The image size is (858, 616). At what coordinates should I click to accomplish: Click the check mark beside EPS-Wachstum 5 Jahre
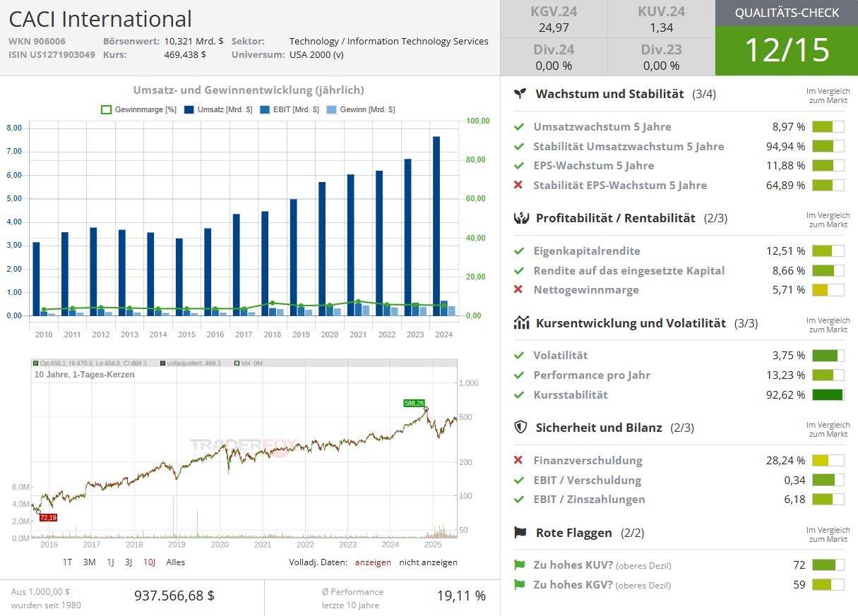coord(519,166)
